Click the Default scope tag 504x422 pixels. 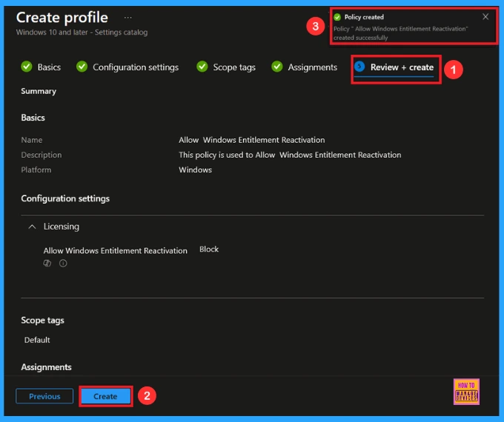37,340
